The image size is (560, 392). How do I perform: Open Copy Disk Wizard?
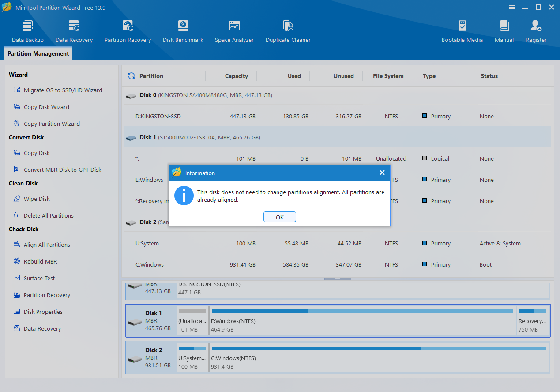click(41, 107)
